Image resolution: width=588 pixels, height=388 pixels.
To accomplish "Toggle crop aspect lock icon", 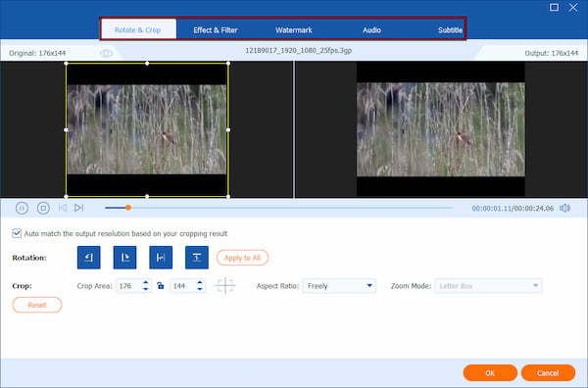I will [161, 286].
